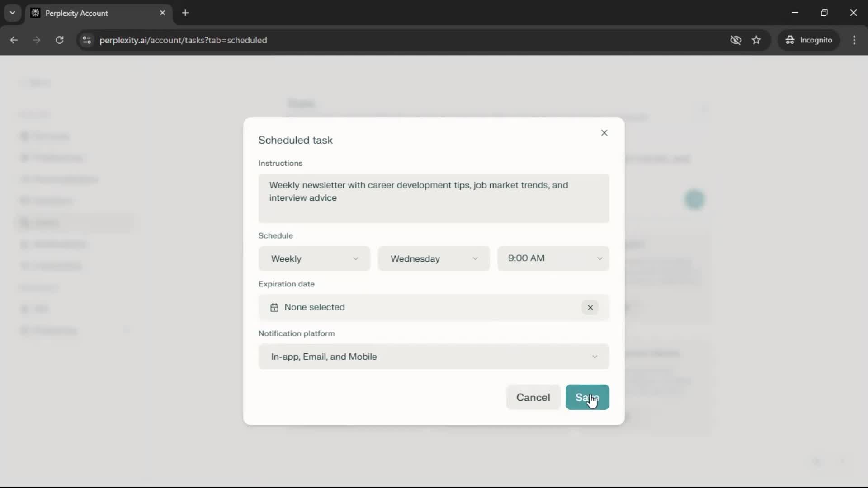
Task: Open the browser three-dot menu
Action: 854,40
